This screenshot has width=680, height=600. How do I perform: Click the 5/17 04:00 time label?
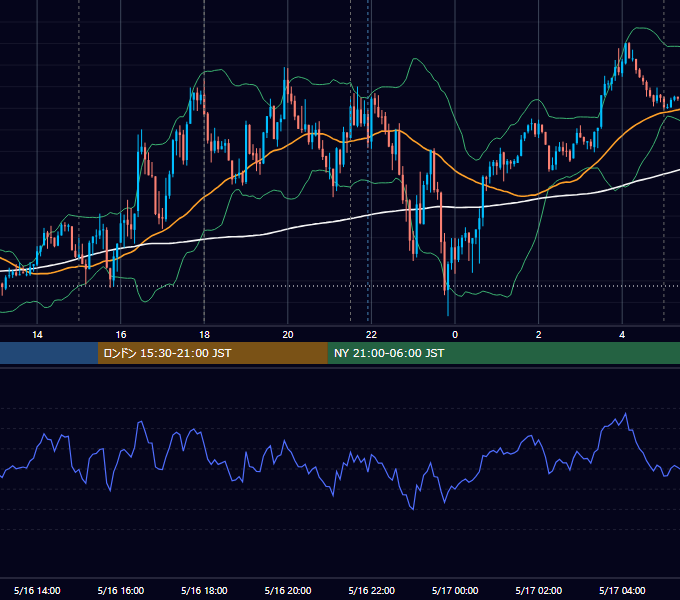622,590
